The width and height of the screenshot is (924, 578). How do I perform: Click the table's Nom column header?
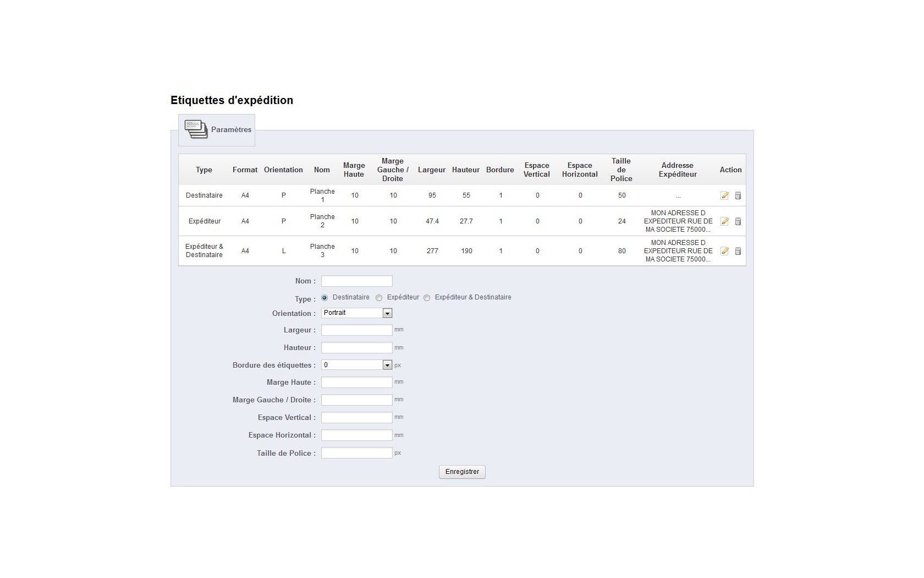coord(322,170)
